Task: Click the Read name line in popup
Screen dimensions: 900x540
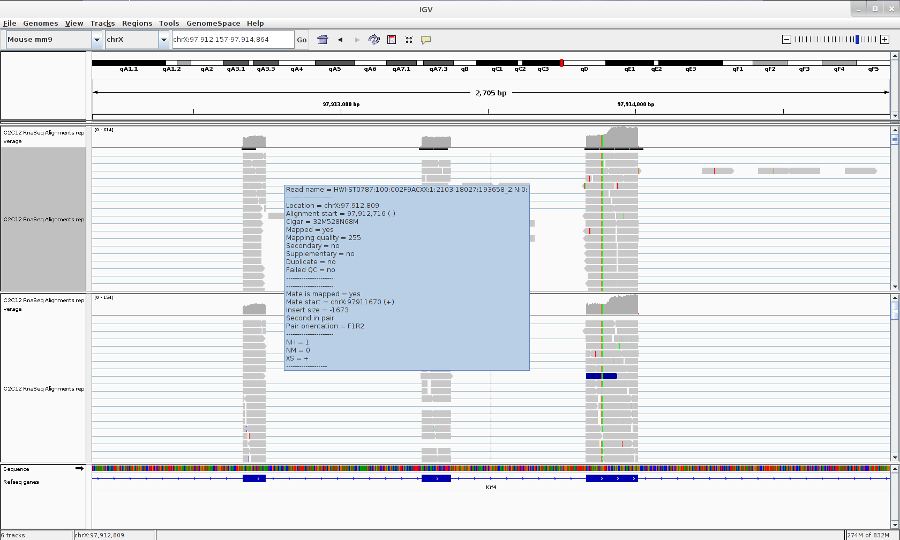Action: tap(406, 189)
